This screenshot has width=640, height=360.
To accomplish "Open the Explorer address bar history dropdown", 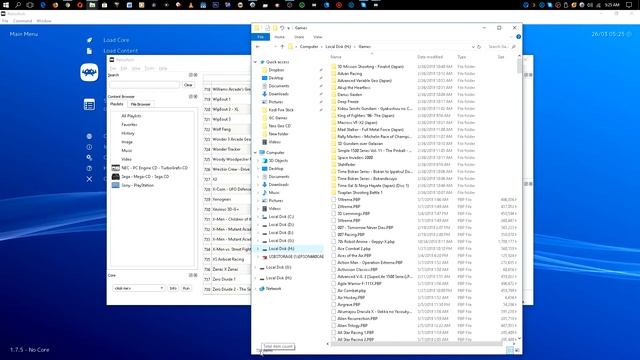I will [473, 47].
